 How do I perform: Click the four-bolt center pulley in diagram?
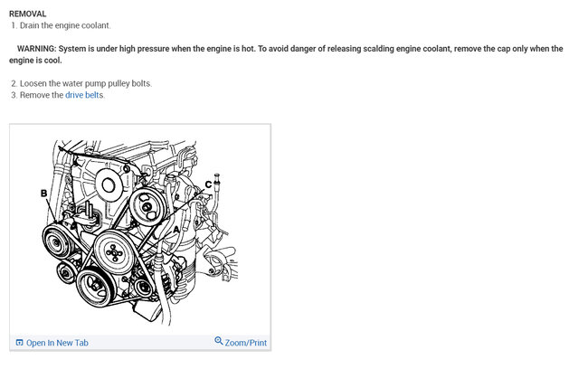point(114,252)
